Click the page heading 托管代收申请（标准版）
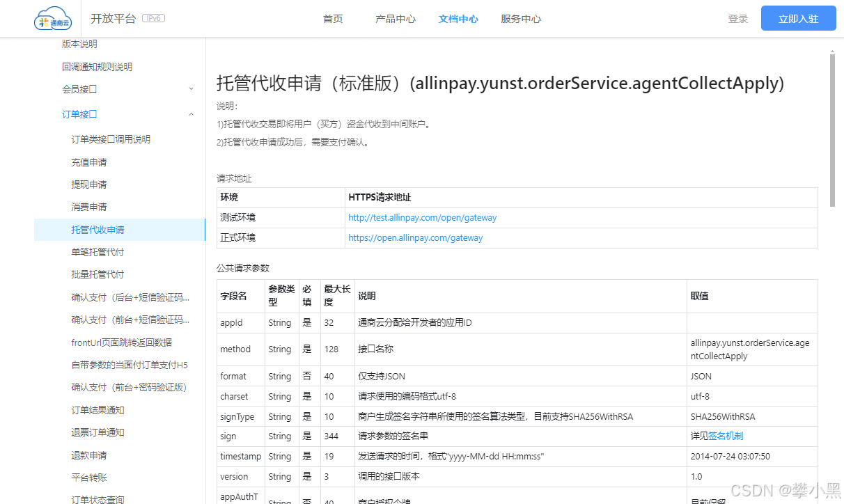 pyautogui.click(x=501, y=83)
